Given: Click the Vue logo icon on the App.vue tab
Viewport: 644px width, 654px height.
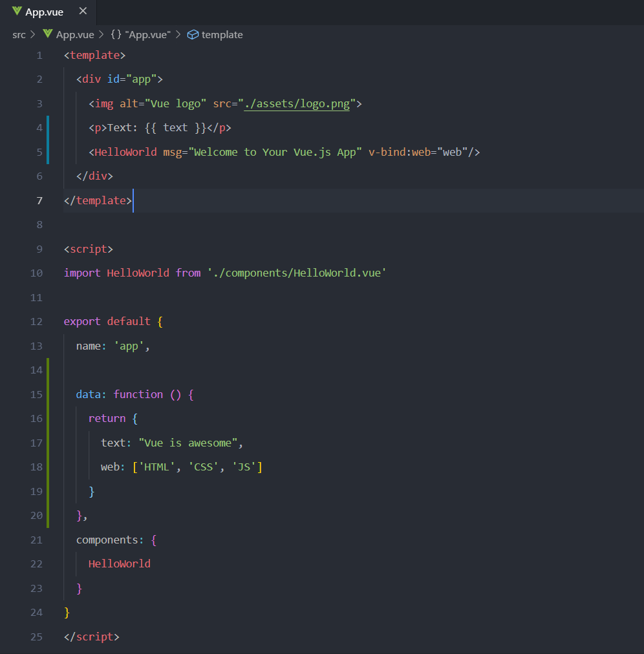Looking at the screenshot, I should click(x=18, y=11).
